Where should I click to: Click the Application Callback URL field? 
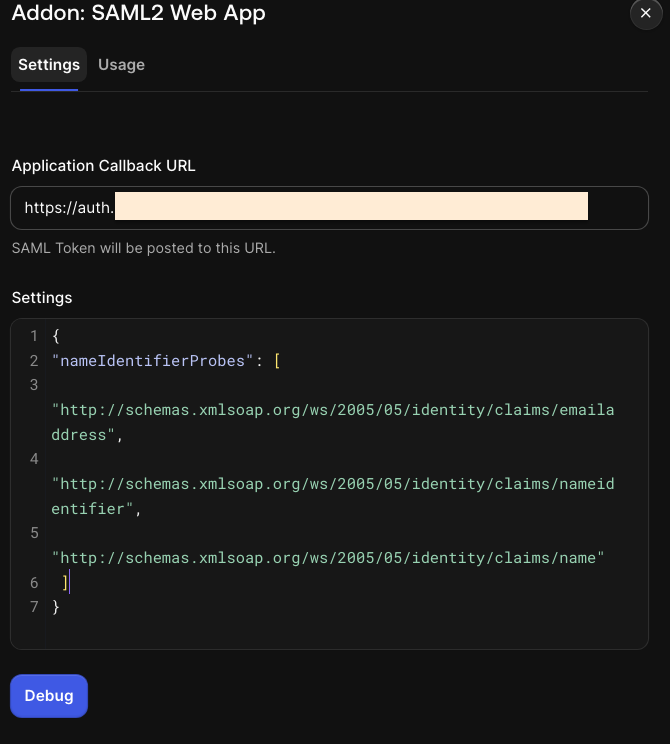pos(329,208)
